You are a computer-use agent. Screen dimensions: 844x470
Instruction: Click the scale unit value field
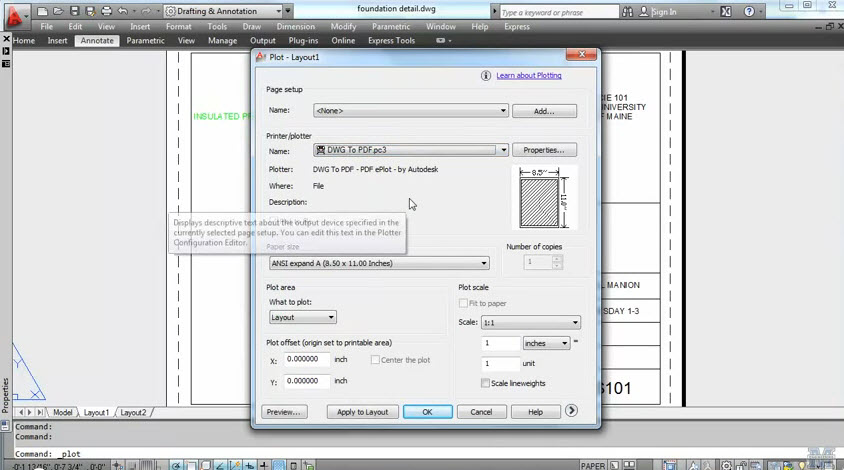click(x=500, y=363)
